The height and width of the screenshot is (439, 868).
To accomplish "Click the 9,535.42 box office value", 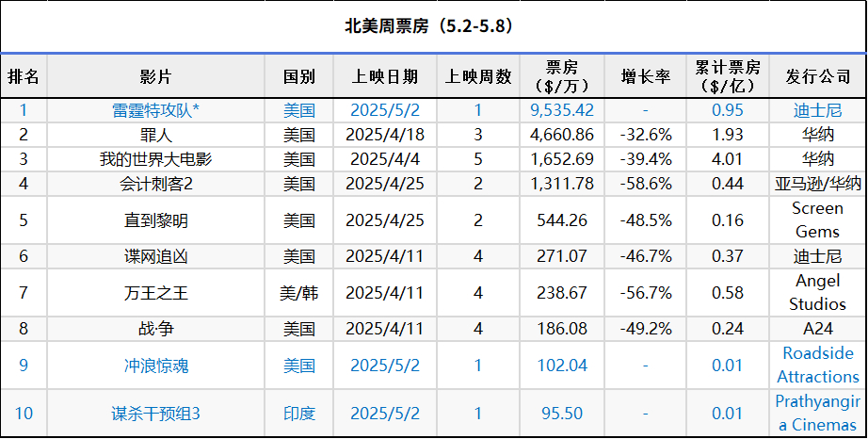I will click(562, 110).
